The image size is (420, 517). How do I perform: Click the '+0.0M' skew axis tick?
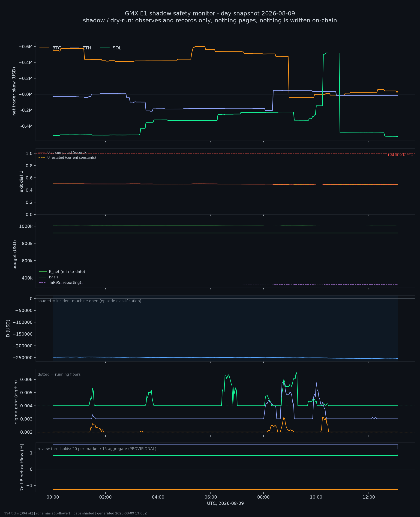coord(25,94)
